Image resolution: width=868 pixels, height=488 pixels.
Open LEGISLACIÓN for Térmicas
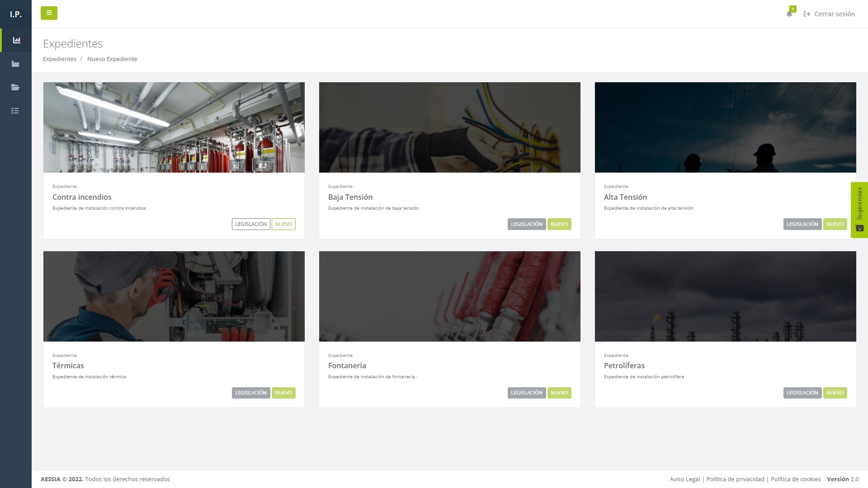[250, 393]
